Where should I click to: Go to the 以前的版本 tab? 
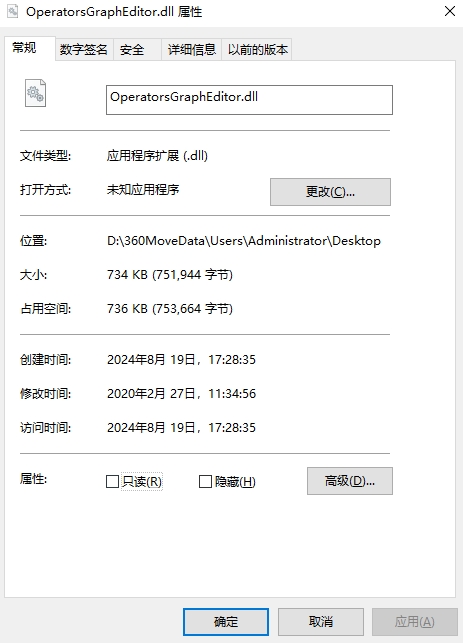257,50
